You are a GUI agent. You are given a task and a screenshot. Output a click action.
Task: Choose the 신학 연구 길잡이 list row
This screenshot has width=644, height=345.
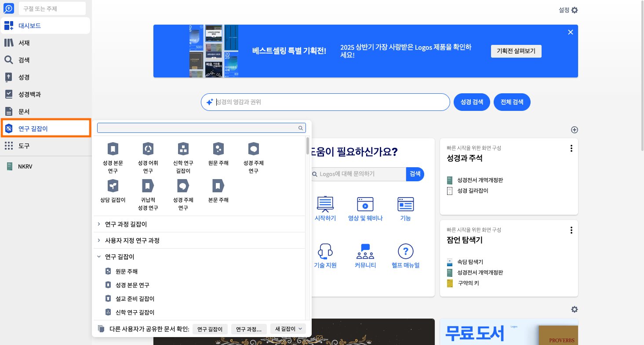point(200,312)
